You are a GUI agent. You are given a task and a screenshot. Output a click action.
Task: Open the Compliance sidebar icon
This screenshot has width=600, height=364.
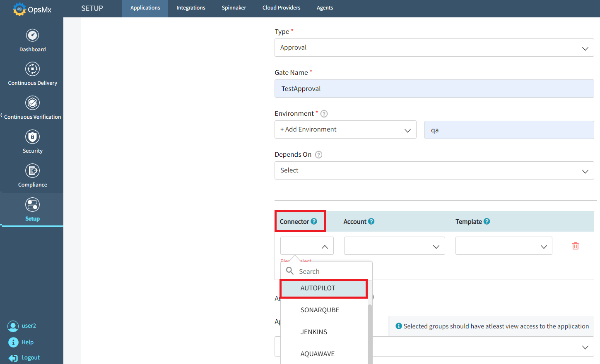(x=32, y=171)
